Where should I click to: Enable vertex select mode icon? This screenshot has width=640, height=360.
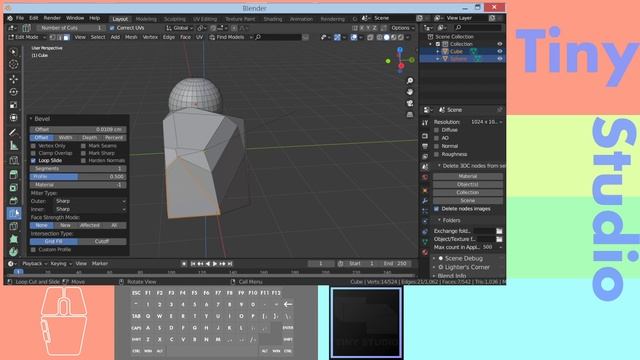[x=53, y=37]
